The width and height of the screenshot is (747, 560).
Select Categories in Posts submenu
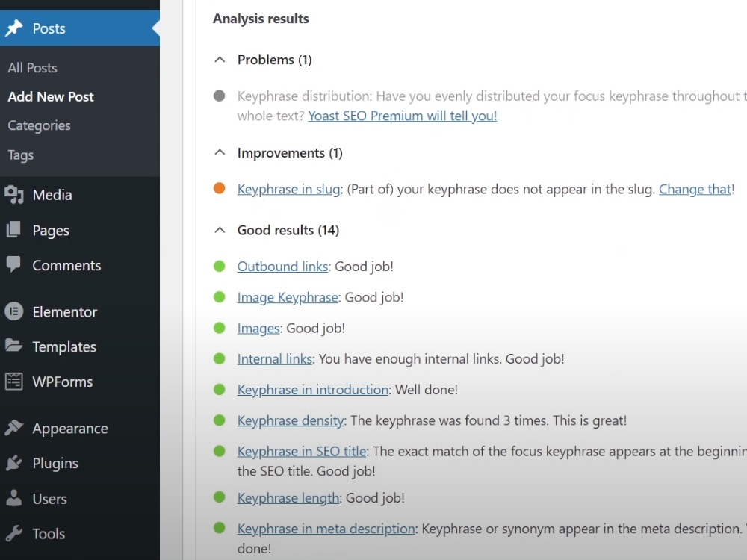39,125
